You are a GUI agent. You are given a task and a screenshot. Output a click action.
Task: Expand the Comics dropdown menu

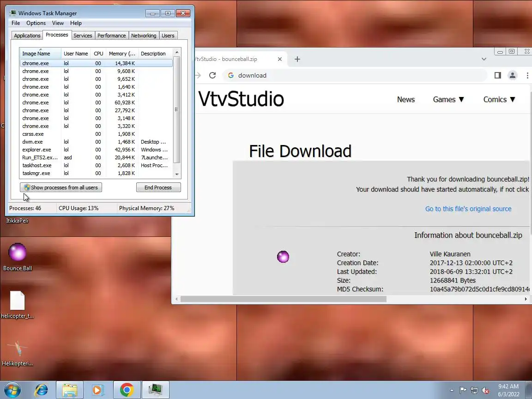coord(499,99)
